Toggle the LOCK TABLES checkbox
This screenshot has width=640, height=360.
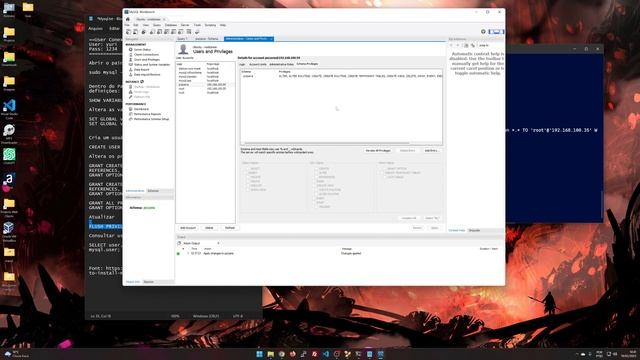384,177
